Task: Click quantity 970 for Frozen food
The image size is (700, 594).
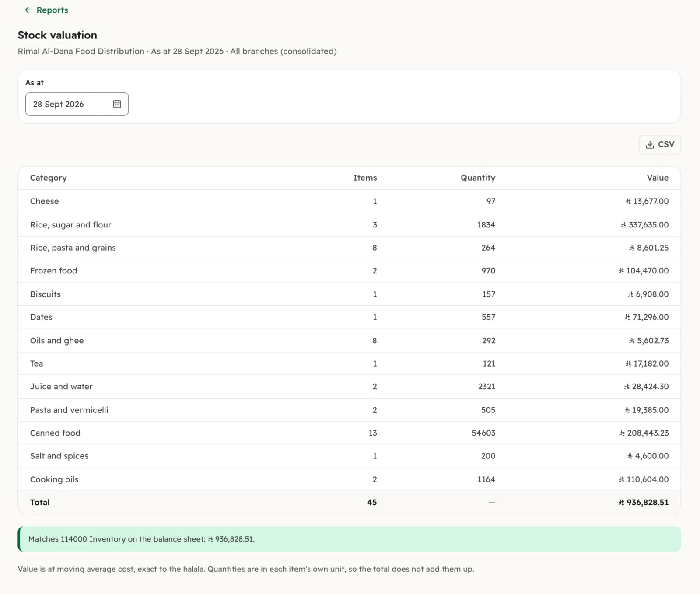Action: (488, 271)
